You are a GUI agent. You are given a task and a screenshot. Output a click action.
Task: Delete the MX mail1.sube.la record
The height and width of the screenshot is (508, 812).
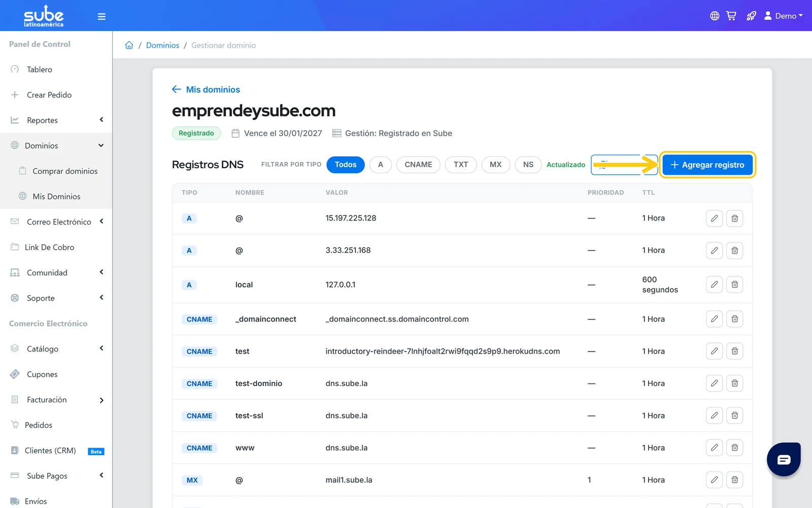tap(734, 480)
